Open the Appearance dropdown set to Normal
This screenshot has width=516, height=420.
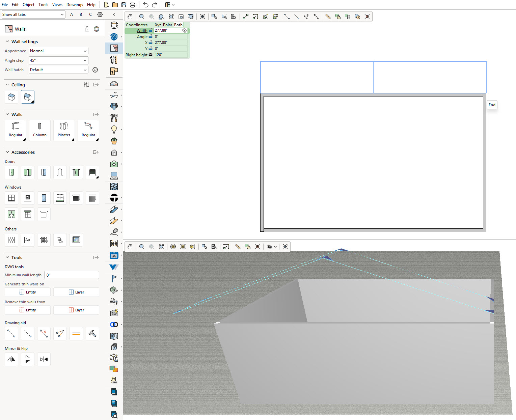point(58,51)
